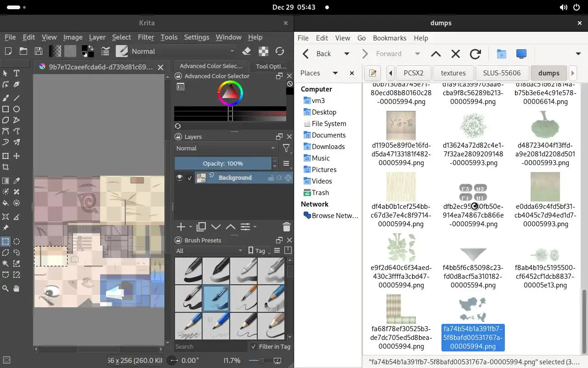Reload original brush preset
Screen dimensions: 588x368
(280, 52)
